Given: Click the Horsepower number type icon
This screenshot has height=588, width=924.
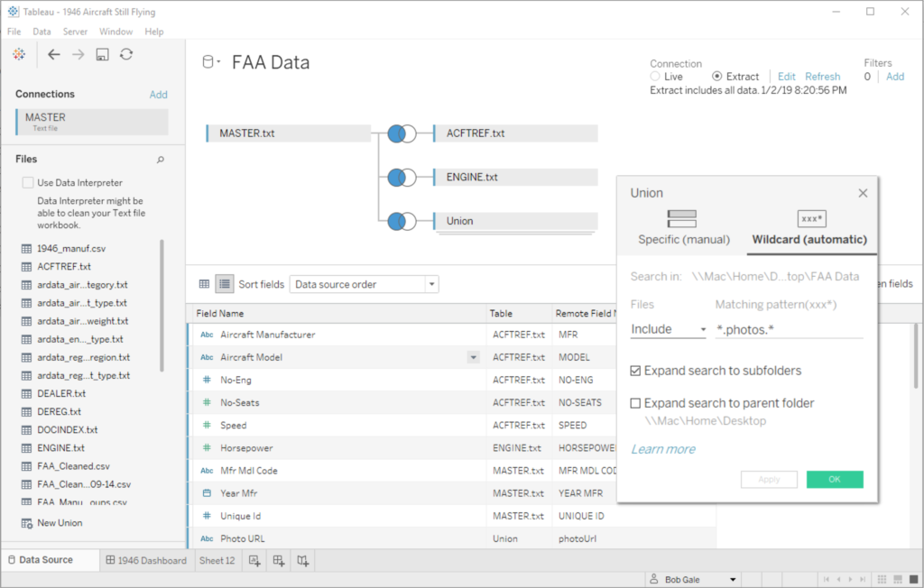Looking at the screenshot, I should (207, 448).
